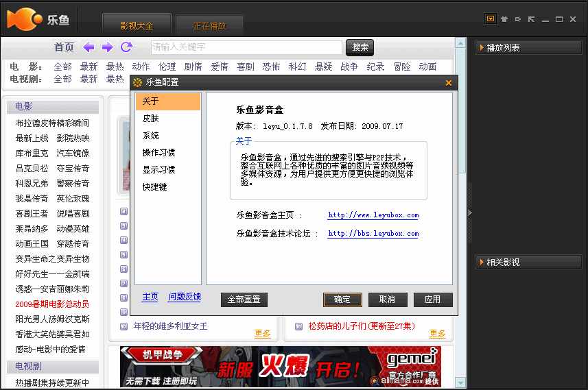Select 皮肤 in the config sidebar
This screenshot has width=588, height=390.
[168, 119]
